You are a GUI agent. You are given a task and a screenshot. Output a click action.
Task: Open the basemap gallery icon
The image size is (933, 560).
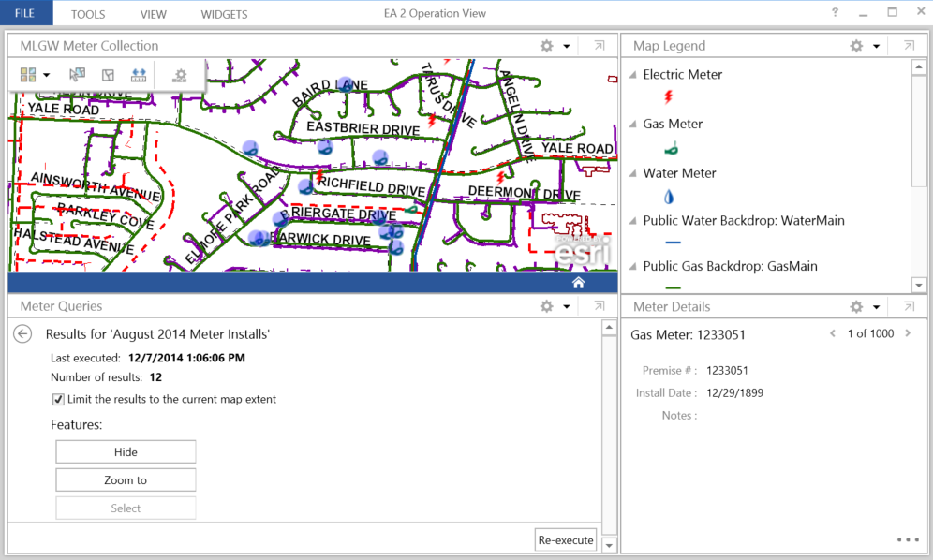(x=28, y=74)
